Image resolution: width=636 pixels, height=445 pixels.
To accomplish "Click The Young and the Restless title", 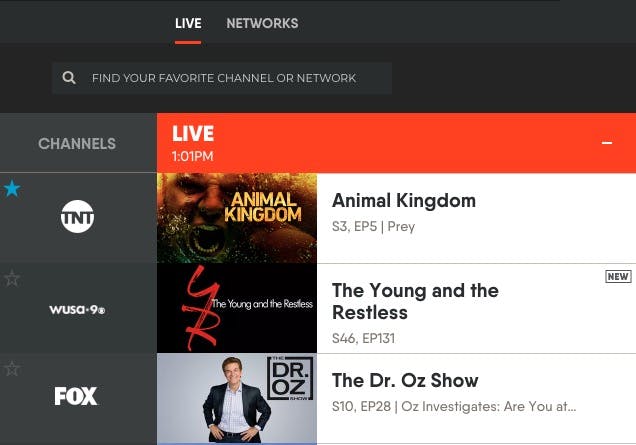I will (x=415, y=301).
